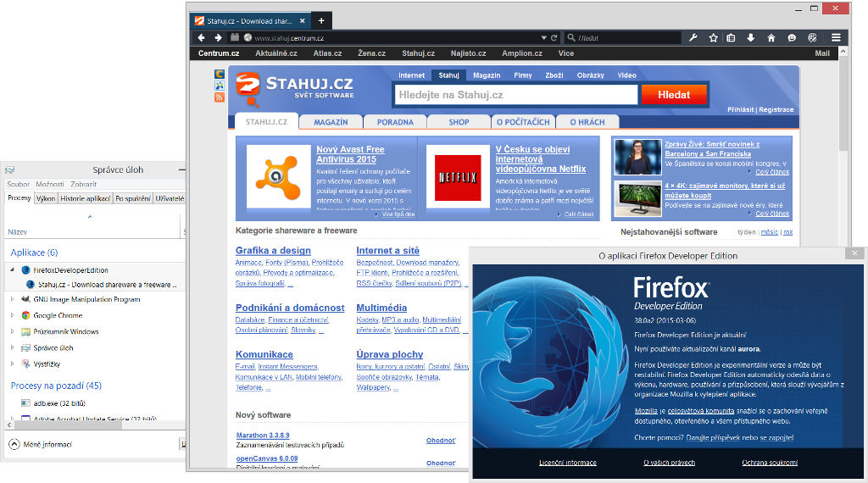This screenshot has width=868, height=483.
Task: Switch to Výkon tab in Task Manager
Action: click(46, 198)
